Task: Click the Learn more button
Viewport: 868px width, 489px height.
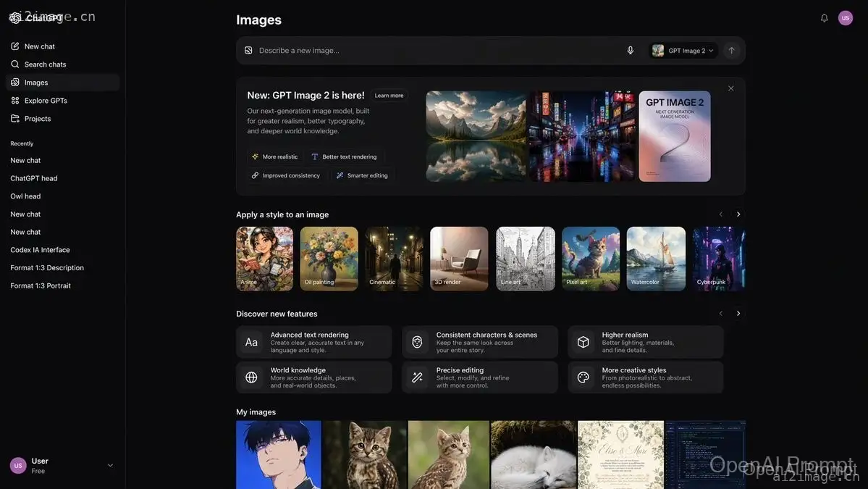Action: [389, 95]
